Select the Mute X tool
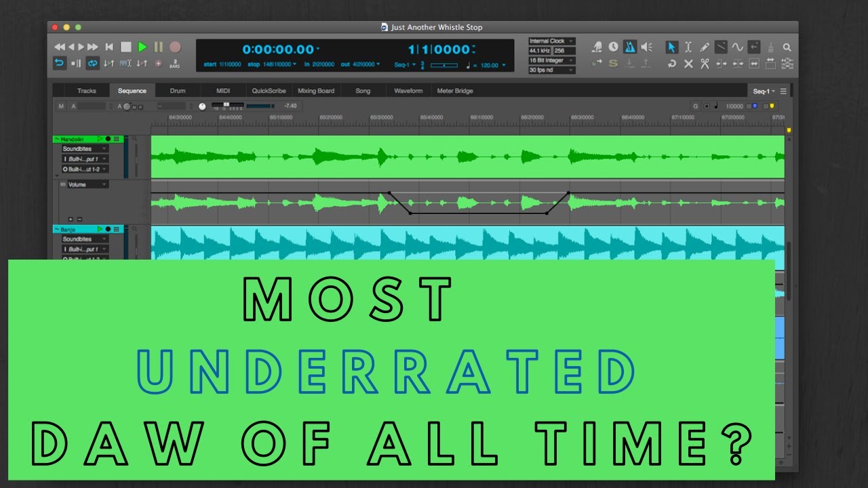The width and height of the screenshot is (868, 488). click(x=688, y=63)
